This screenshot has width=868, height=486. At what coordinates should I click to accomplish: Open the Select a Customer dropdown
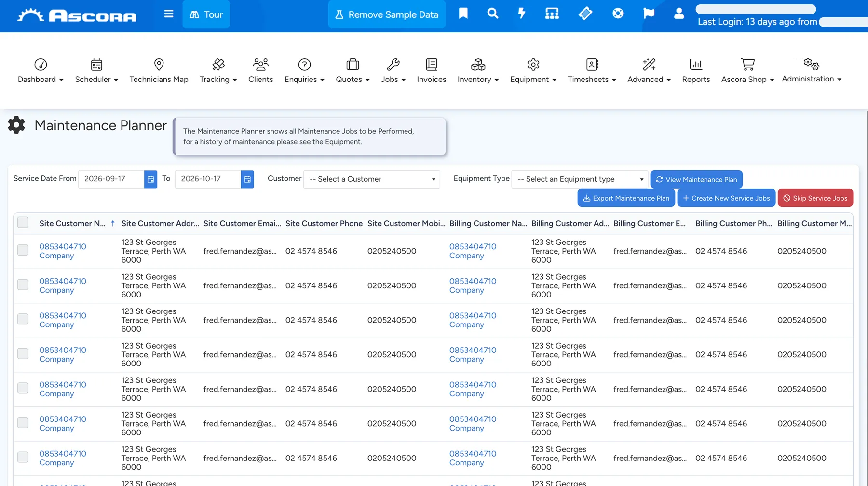click(372, 179)
